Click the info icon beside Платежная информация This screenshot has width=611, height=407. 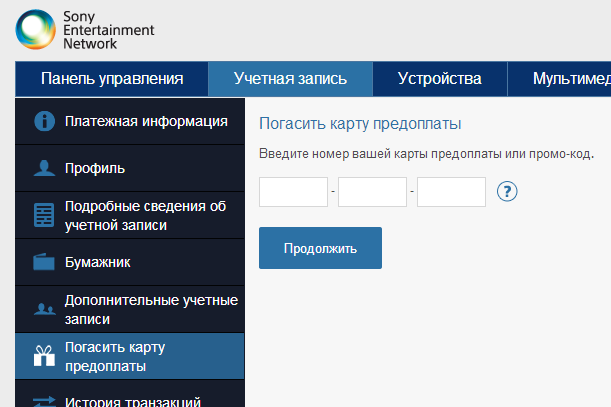coord(44,121)
